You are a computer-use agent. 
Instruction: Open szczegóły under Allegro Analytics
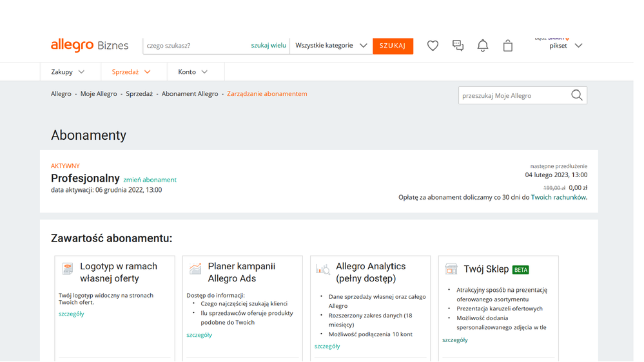coord(327,347)
